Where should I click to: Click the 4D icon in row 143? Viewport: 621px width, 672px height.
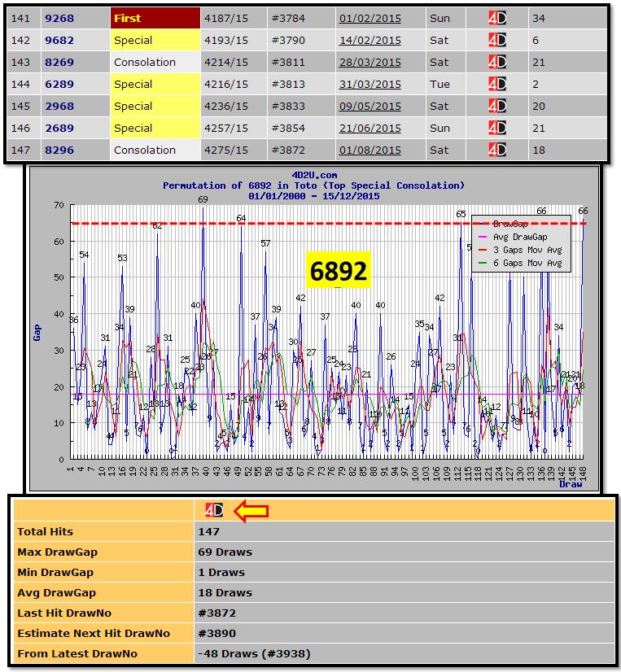click(x=496, y=62)
